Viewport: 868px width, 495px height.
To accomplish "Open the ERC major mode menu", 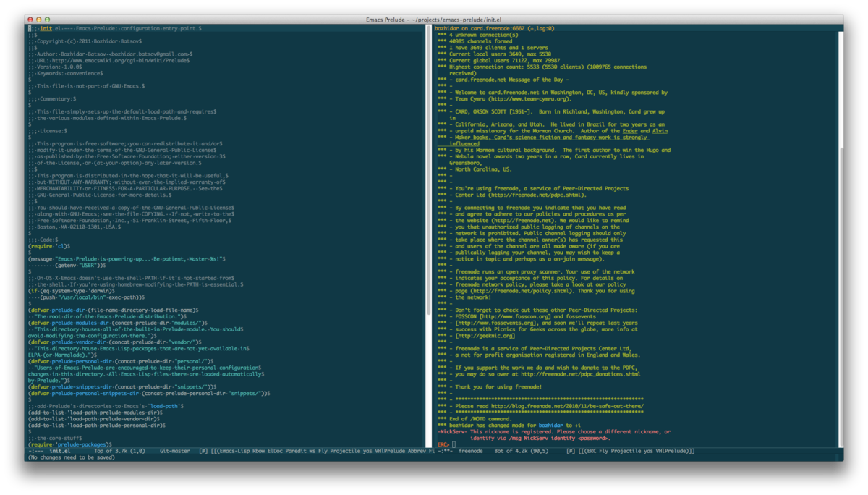I will [x=589, y=451].
